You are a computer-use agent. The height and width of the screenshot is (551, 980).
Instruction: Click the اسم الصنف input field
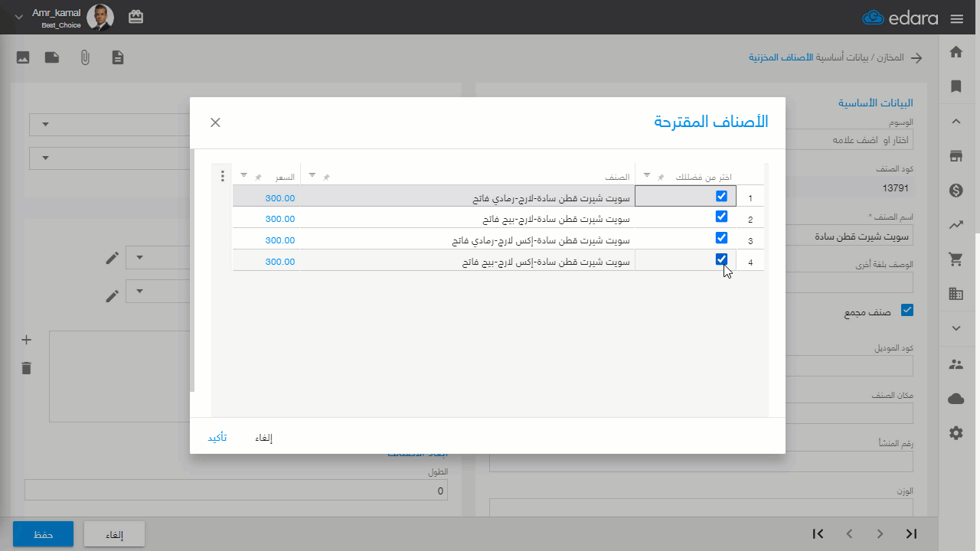point(702,236)
